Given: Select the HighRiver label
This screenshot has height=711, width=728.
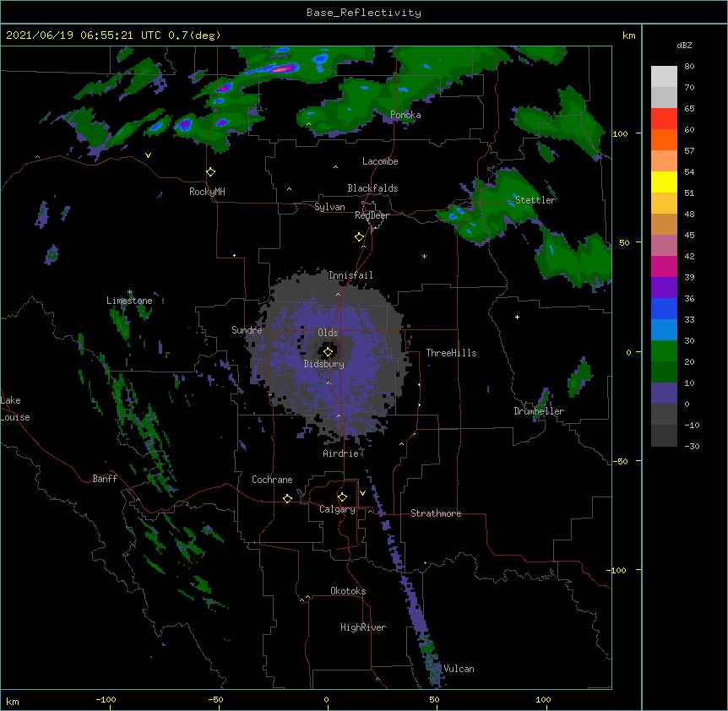Looking at the screenshot, I should (363, 627).
